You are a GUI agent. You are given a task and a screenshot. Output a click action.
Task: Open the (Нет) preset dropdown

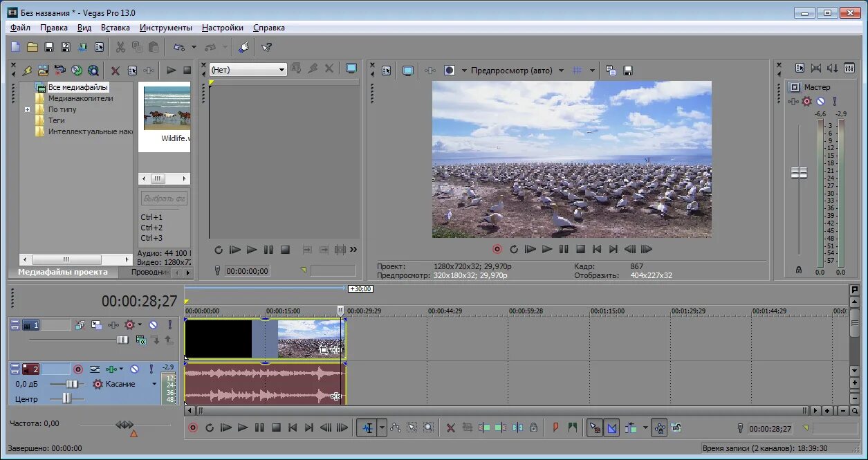(281, 69)
